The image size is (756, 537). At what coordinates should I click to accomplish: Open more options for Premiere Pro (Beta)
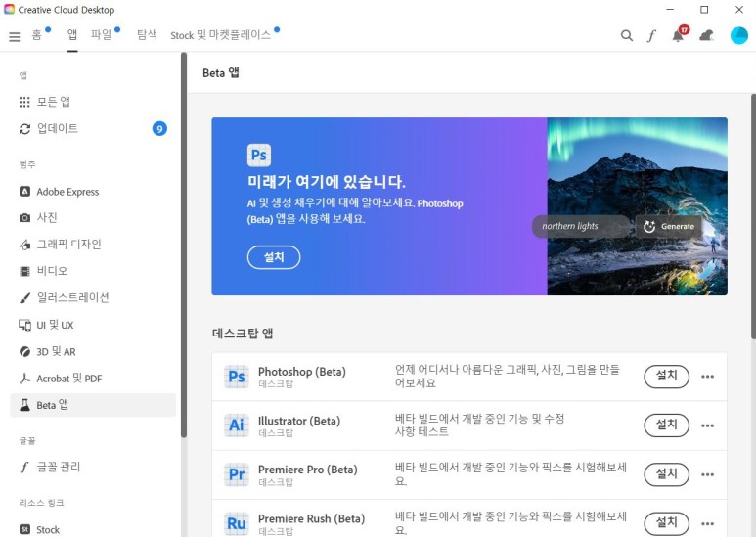[707, 474]
